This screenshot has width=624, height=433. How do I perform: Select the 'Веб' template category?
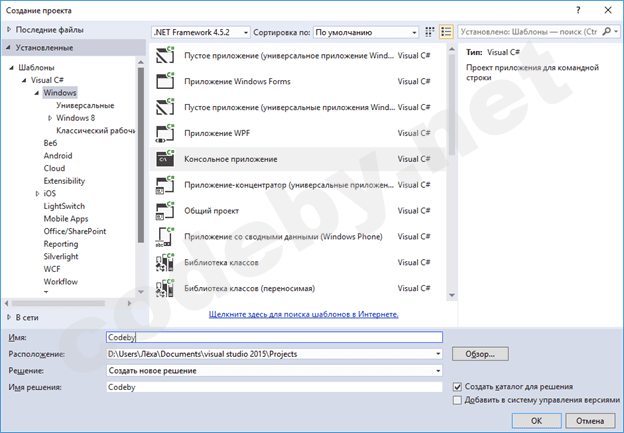(50, 143)
